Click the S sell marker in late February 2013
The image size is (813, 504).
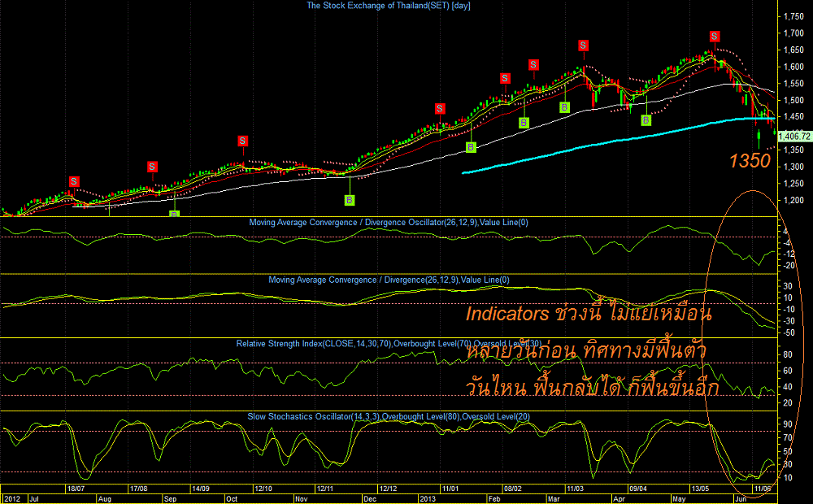pos(533,65)
